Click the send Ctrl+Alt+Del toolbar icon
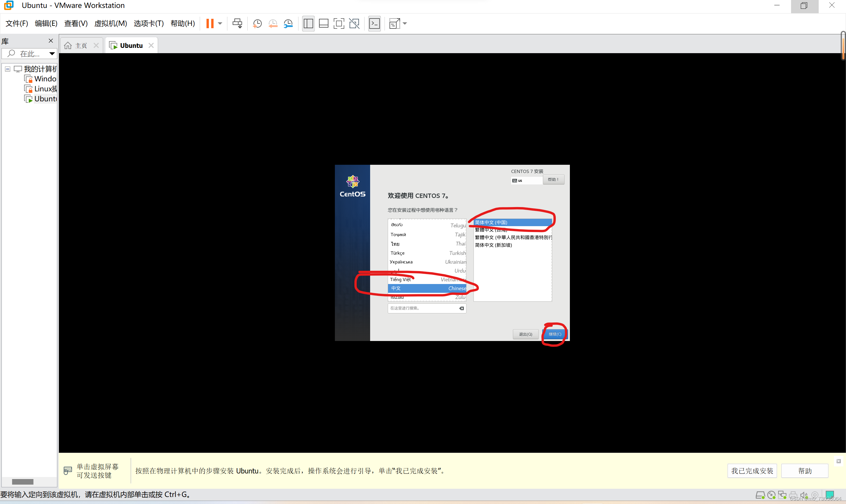This screenshot has width=846, height=504. [x=237, y=23]
